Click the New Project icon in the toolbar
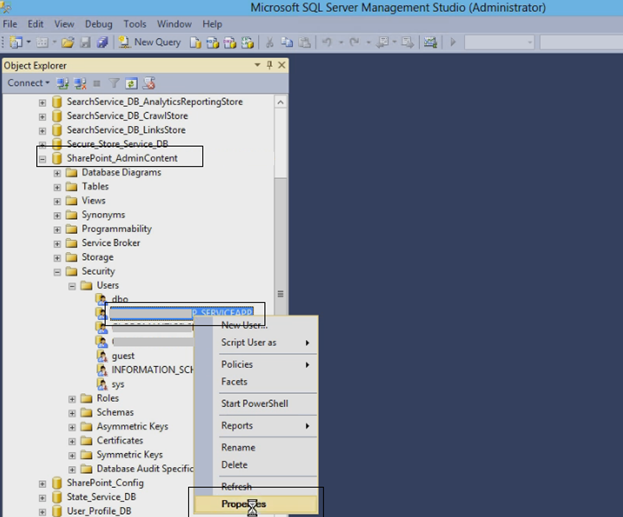Screen dimensions: 623x517 [x=16, y=42]
